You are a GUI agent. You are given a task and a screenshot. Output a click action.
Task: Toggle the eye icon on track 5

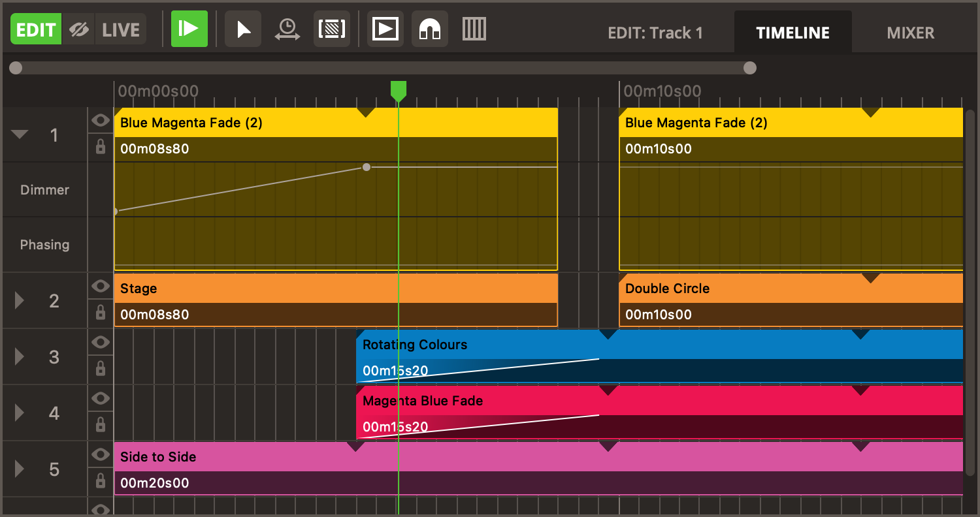tap(101, 454)
